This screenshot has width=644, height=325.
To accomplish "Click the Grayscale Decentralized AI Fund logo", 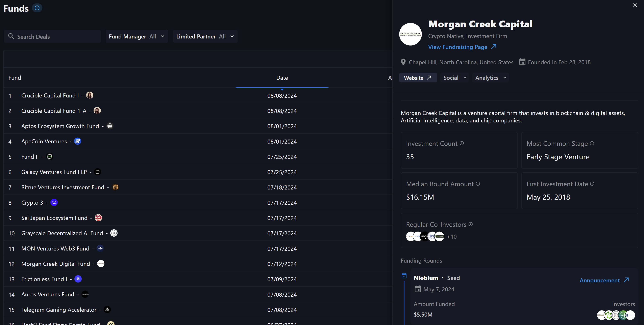I will (114, 233).
